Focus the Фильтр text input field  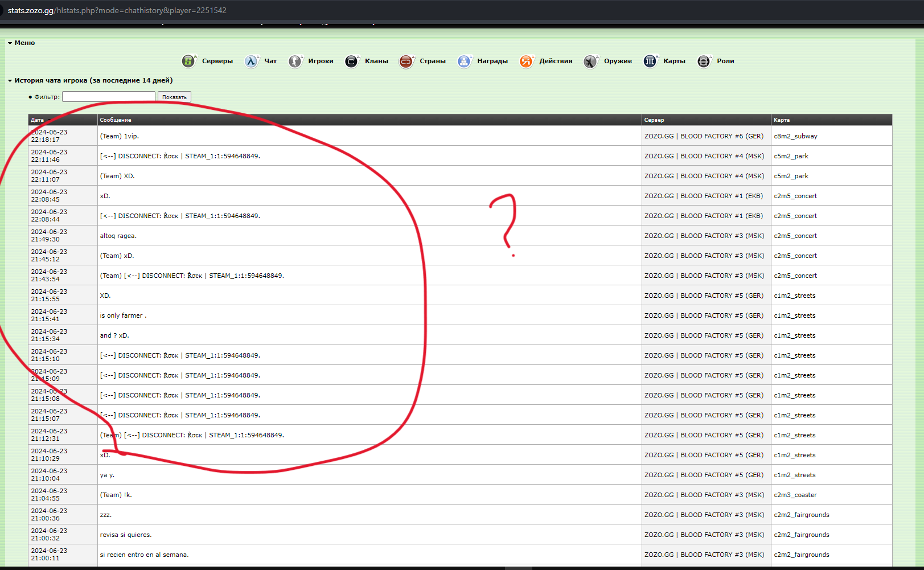point(108,97)
